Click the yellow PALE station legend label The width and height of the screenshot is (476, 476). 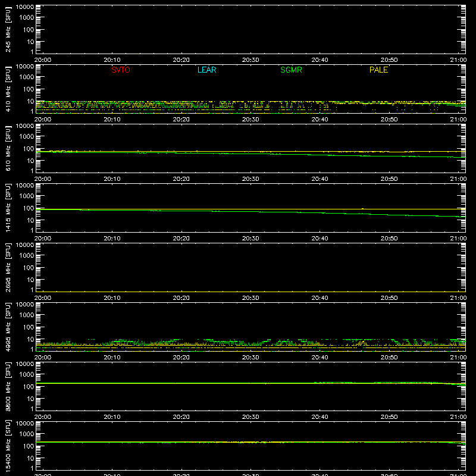tap(378, 70)
